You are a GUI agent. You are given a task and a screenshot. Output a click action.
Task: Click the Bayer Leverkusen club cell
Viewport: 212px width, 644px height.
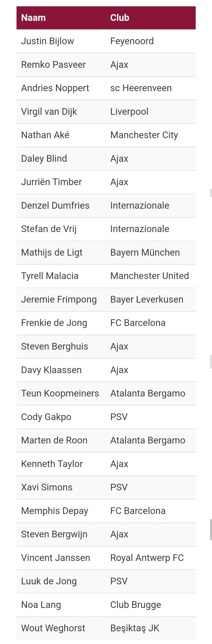[147, 300]
